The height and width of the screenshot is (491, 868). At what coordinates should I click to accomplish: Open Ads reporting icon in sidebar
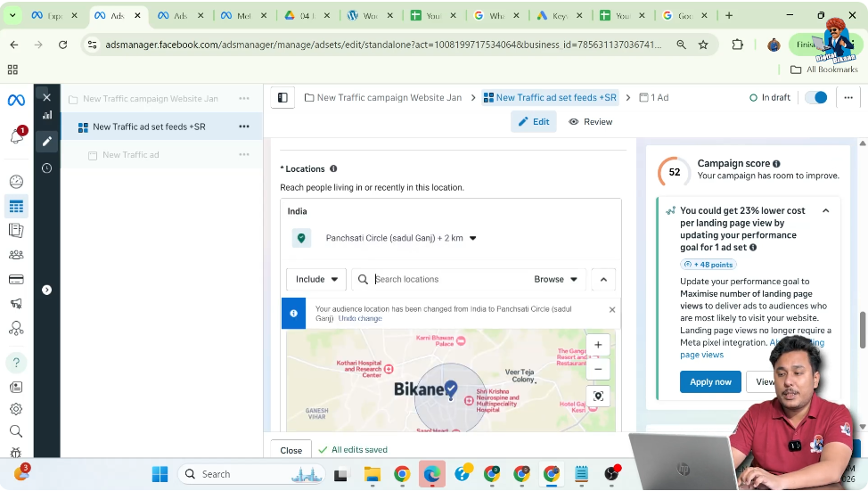point(16,230)
